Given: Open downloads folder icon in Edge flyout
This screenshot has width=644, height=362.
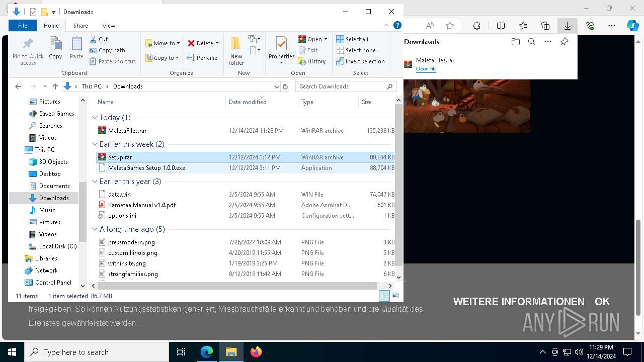Looking at the screenshot, I should pyautogui.click(x=515, y=42).
